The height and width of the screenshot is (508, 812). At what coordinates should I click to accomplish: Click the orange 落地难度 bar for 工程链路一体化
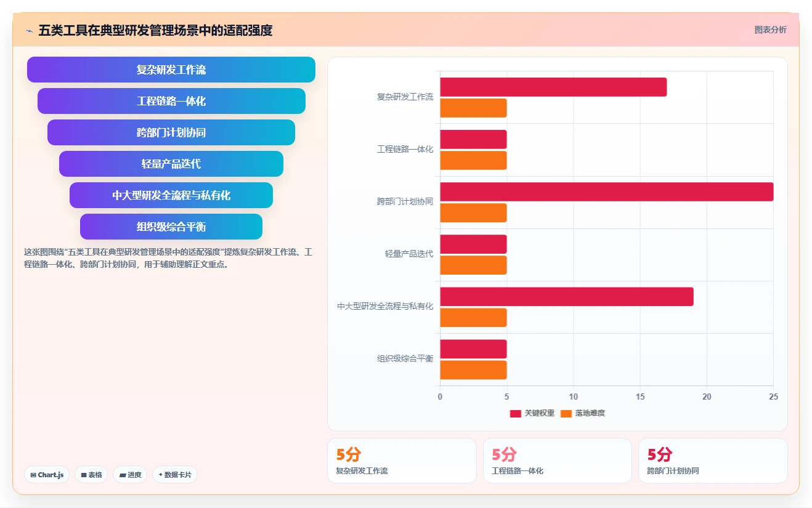click(473, 160)
